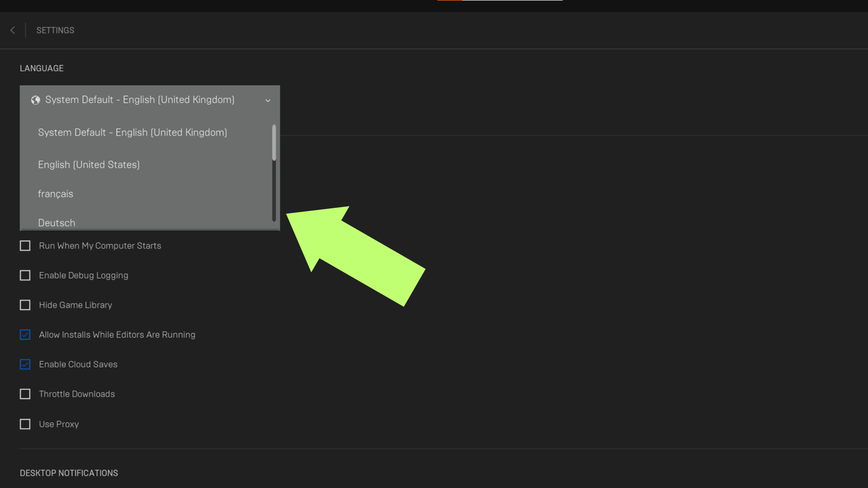Select français language from the list

pyautogui.click(x=56, y=194)
